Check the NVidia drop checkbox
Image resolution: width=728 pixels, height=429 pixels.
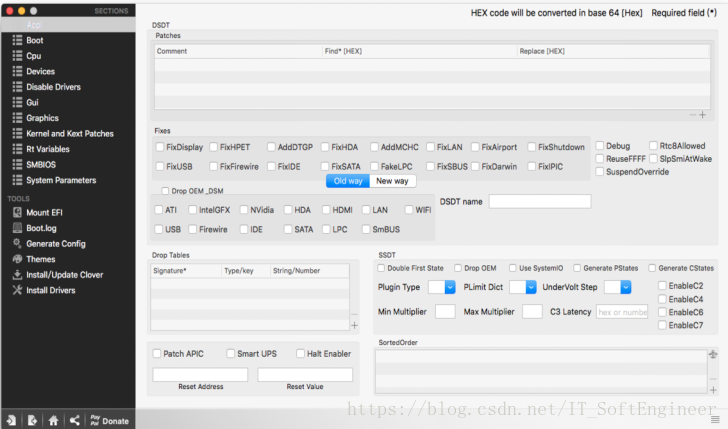(x=244, y=210)
